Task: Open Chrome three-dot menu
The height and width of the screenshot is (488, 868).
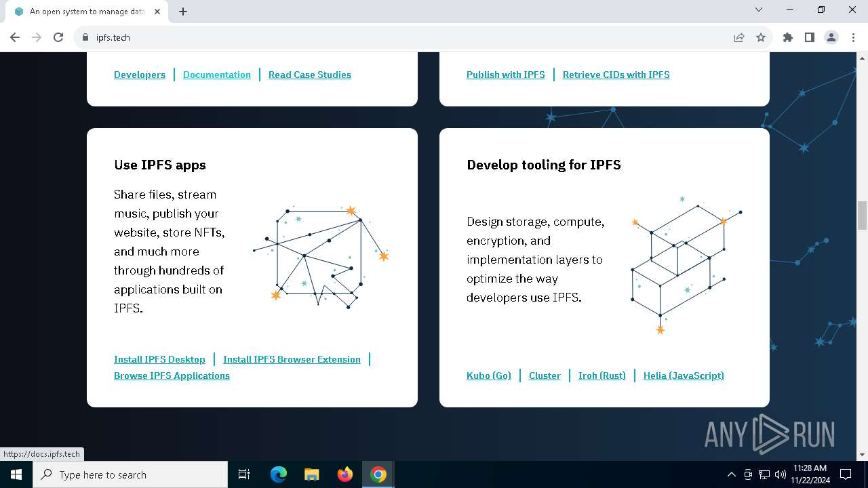Action: pos(853,37)
